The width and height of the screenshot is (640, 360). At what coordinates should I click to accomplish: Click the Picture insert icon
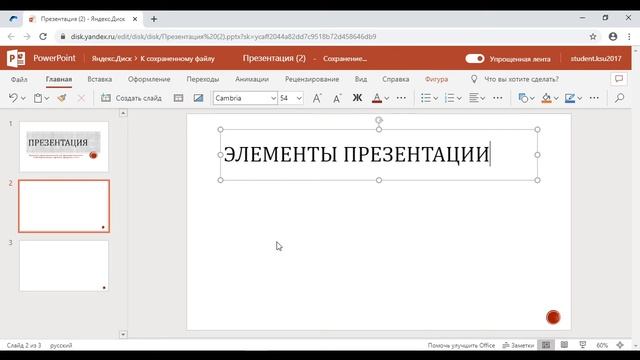198,98
